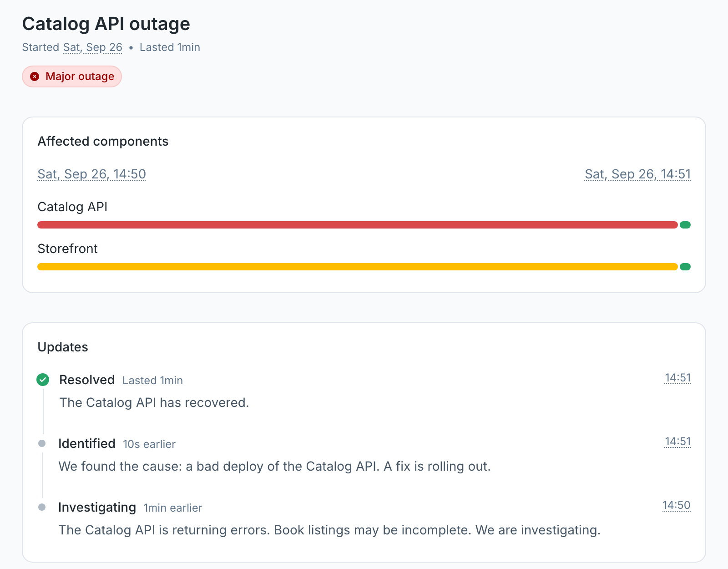The height and width of the screenshot is (569, 728).
Task: Click 'Lasted 1min' next to Resolved
Action: tap(152, 381)
